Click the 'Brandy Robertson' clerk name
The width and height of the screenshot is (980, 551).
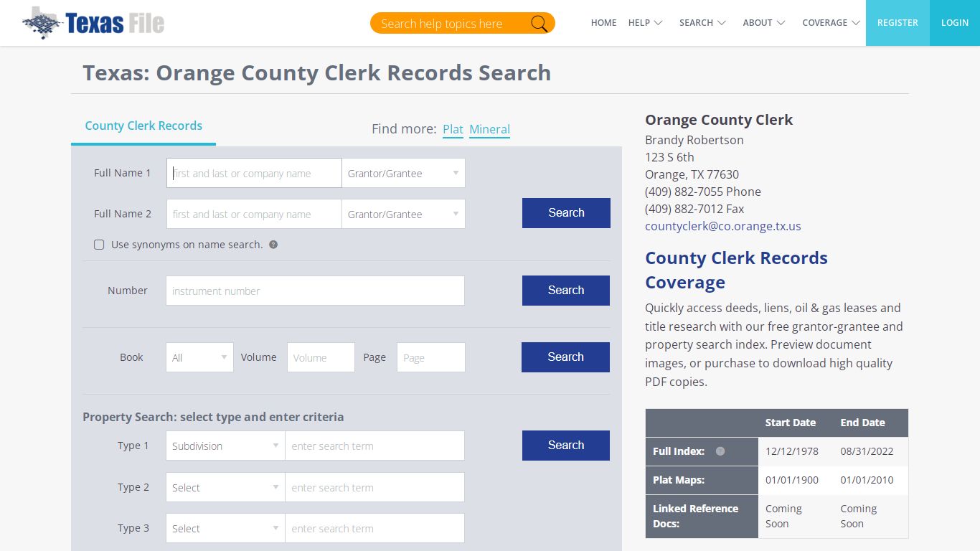pos(694,140)
